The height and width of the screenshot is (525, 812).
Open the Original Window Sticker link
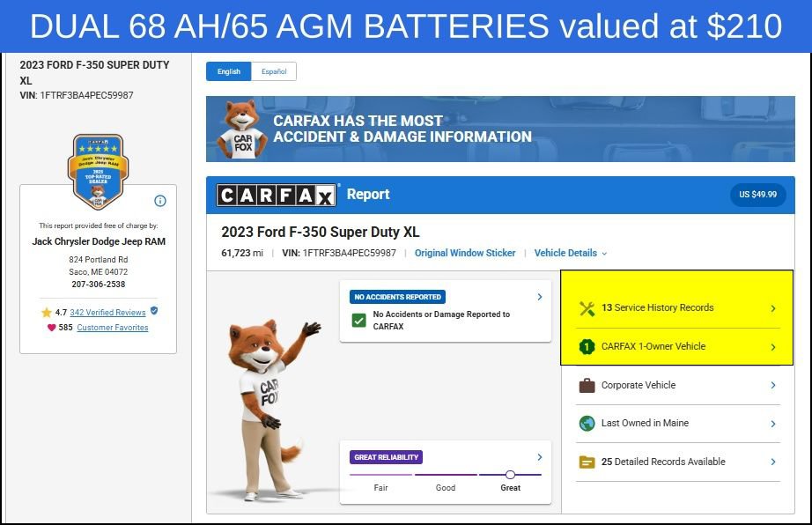pos(465,253)
